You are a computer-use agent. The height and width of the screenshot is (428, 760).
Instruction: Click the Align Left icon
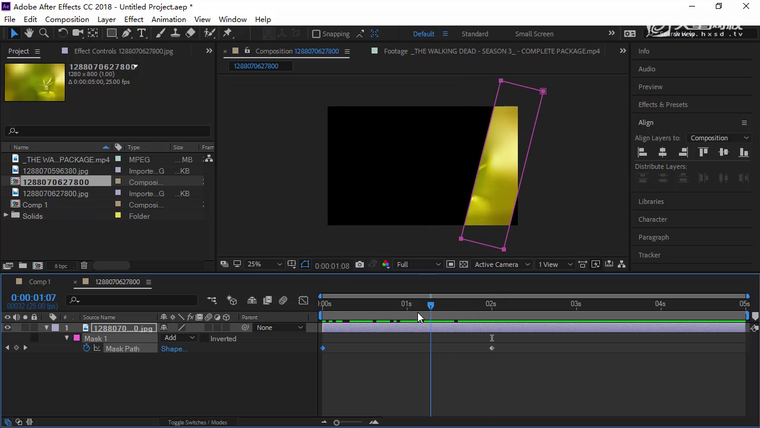(643, 152)
